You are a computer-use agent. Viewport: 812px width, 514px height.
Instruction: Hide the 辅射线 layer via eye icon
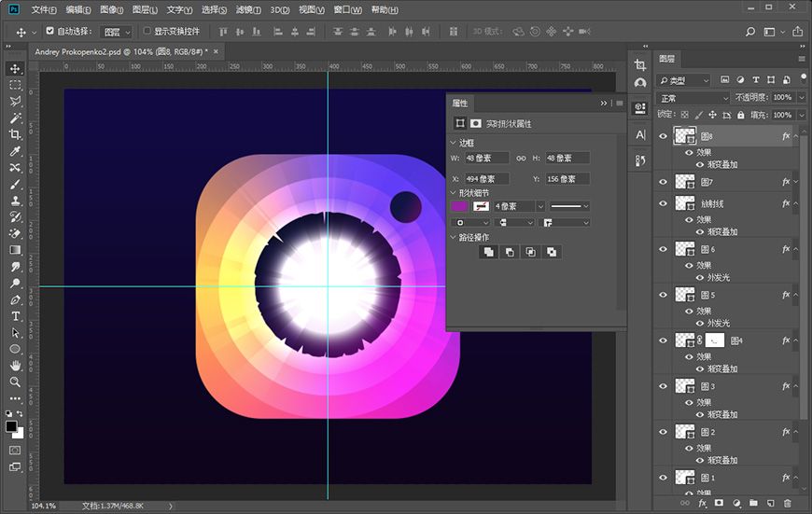pos(663,203)
